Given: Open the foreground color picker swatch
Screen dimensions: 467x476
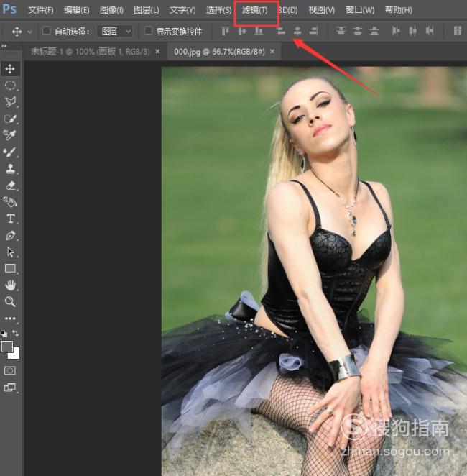Looking at the screenshot, I should tap(6, 347).
